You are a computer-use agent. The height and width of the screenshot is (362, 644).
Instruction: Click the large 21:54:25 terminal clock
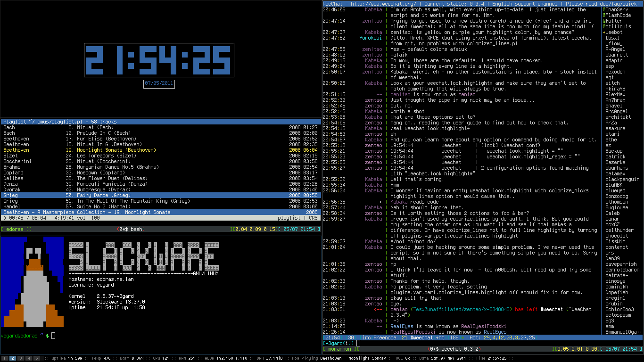click(x=159, y=60)
